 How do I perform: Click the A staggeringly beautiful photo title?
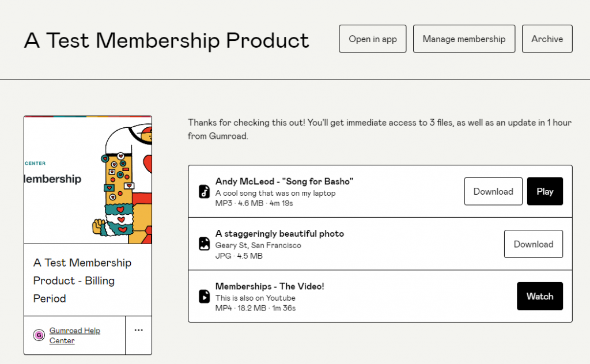[x=279, y=234]
